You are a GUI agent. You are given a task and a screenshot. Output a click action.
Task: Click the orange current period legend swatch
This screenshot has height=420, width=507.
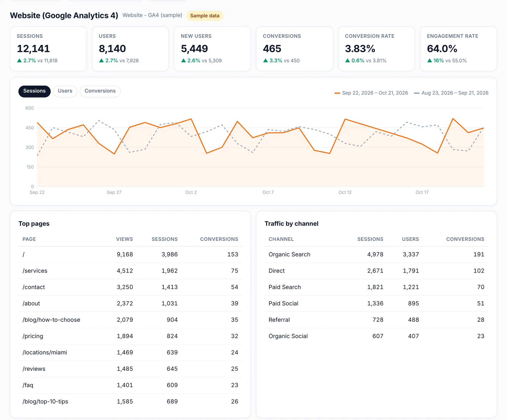pyautogui.click(x=337, y=93)
